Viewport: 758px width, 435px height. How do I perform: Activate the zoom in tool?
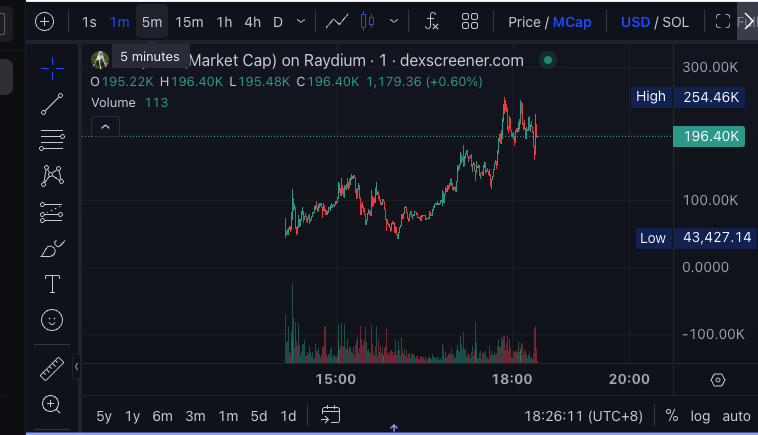click(x=51, y=405)
